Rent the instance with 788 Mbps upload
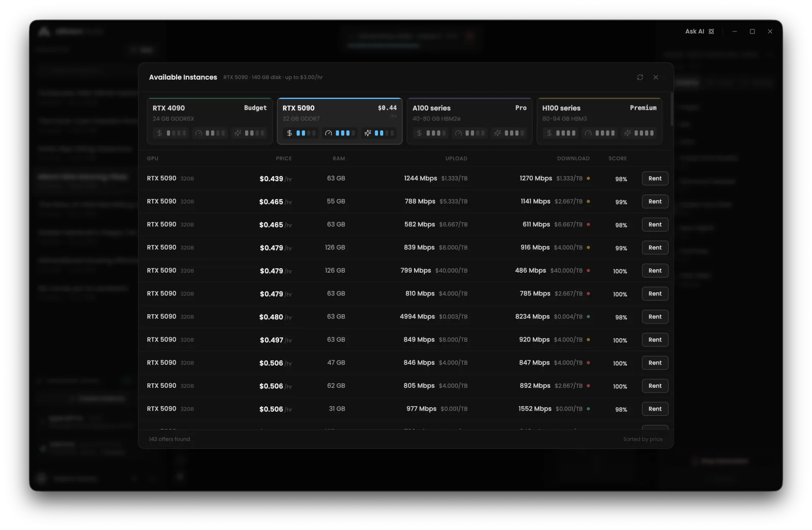The height and width of the screenshot is (530, 812). (x=655, y=202)
